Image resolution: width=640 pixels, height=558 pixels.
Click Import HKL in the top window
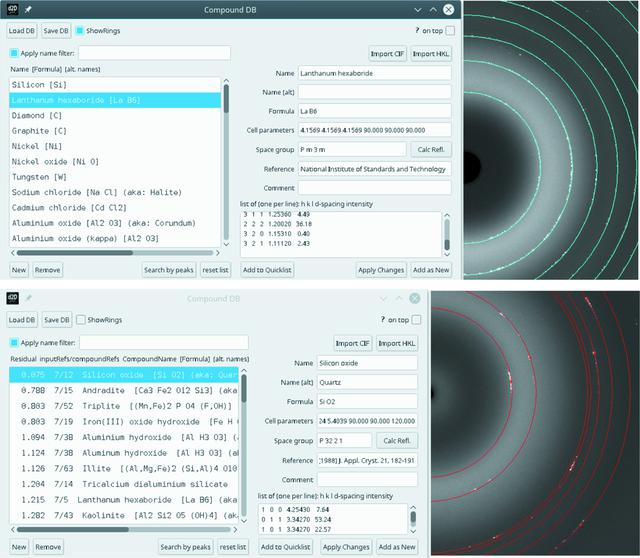[x=431, y=53]
